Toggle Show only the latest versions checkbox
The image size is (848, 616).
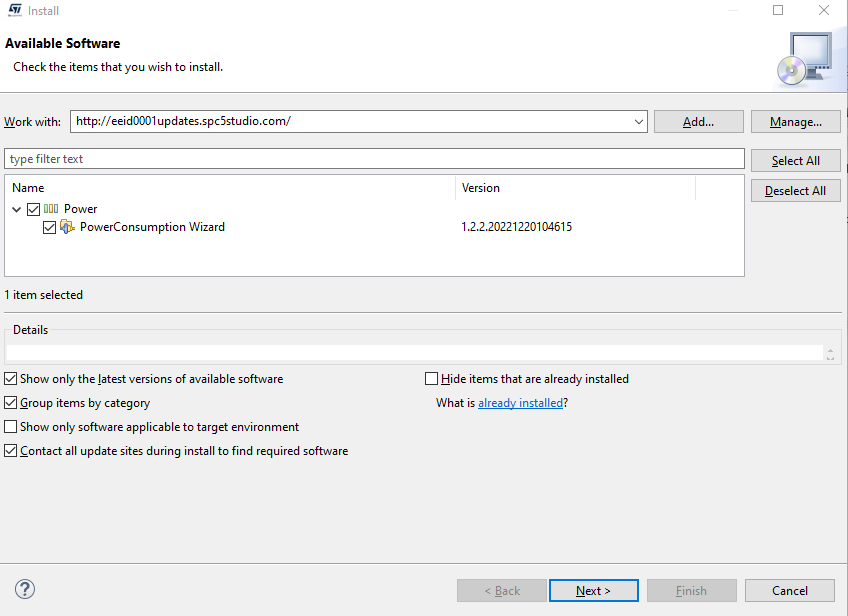click(x=10, y=379)
